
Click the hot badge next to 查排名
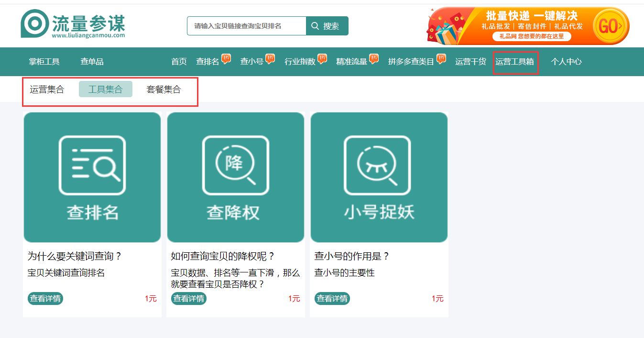click(x=225, y=57)
